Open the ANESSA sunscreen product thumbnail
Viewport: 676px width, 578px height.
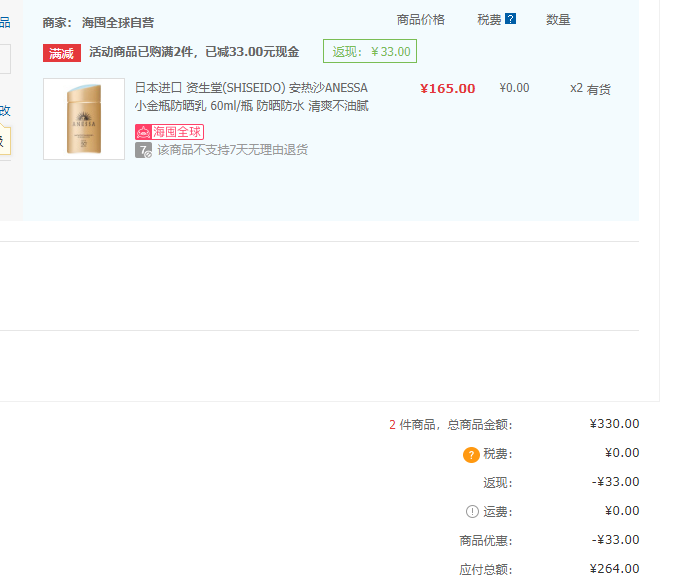click(84, 119)
